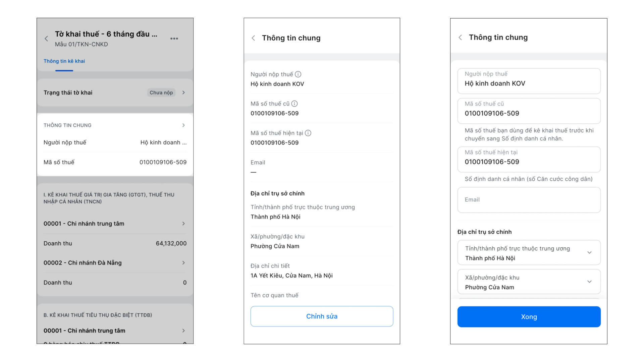Click the blue Xong button

(x=529, y=317)
